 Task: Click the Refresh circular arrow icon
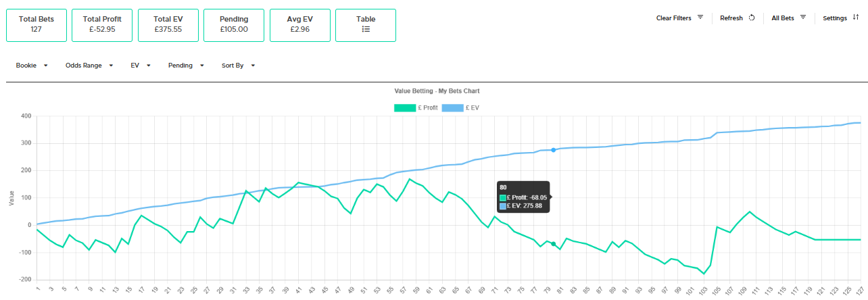(x=751, y=18)
